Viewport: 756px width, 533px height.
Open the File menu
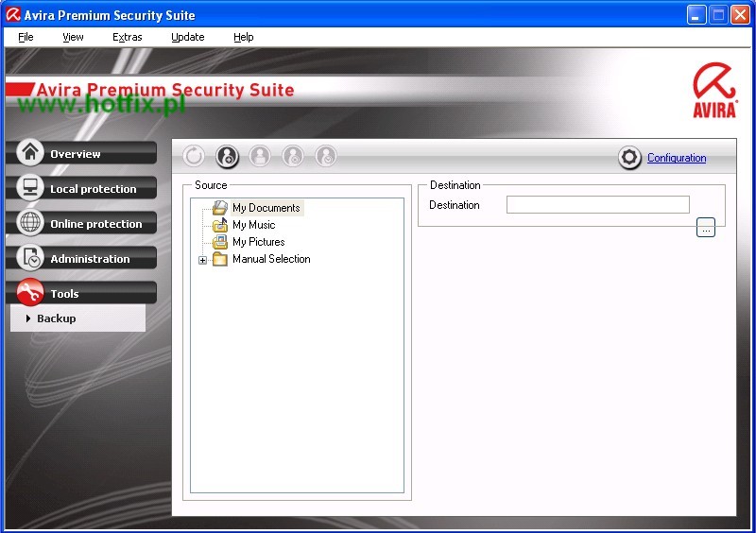click(26, 37)
